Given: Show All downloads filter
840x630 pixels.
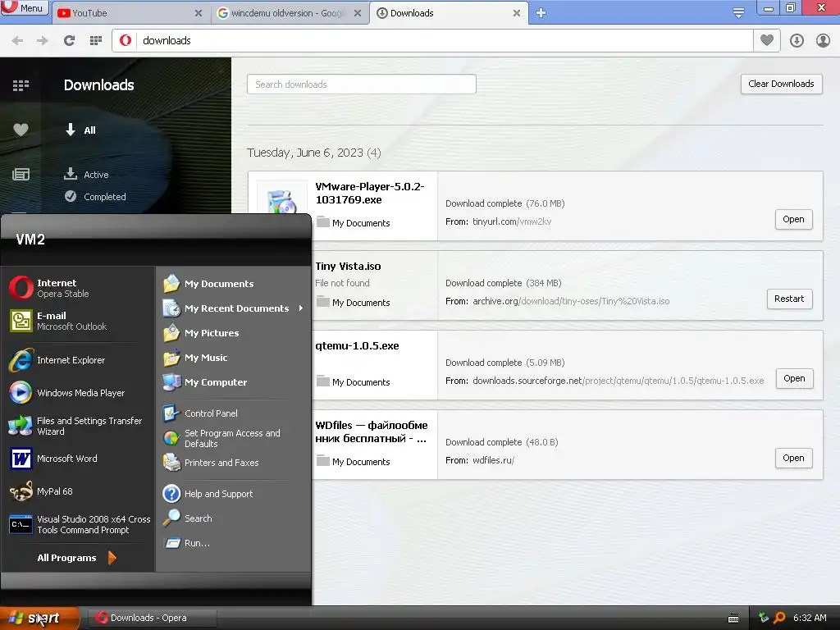Looking at the screenshot, I should pos(80,130).
